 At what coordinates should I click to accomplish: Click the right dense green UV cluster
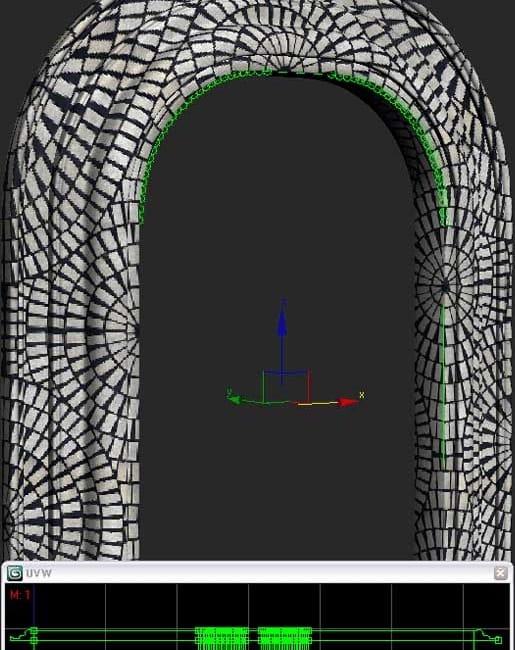285,638
